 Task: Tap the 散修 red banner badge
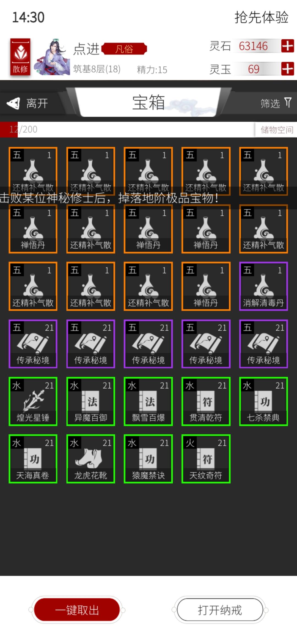click(20, 58)
